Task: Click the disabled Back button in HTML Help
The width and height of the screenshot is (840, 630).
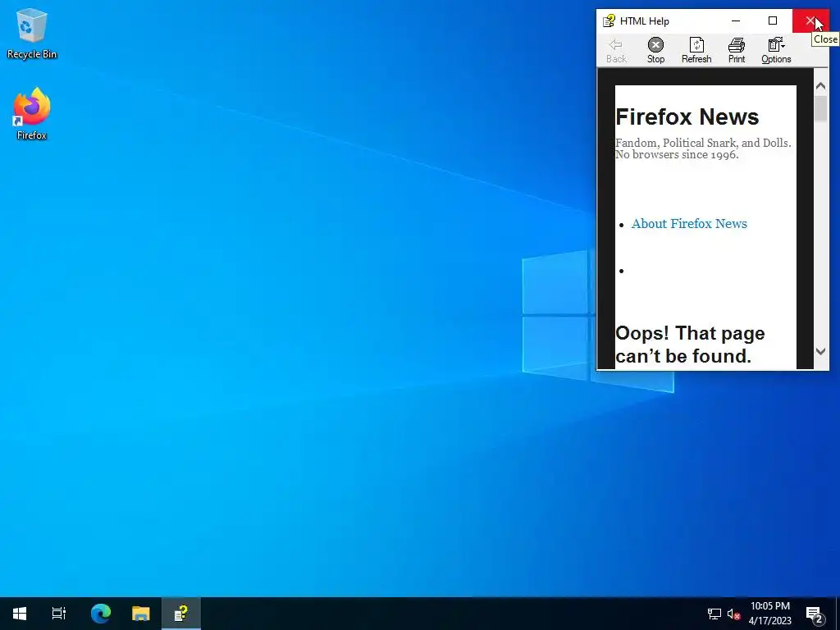Action: [616, 51]
